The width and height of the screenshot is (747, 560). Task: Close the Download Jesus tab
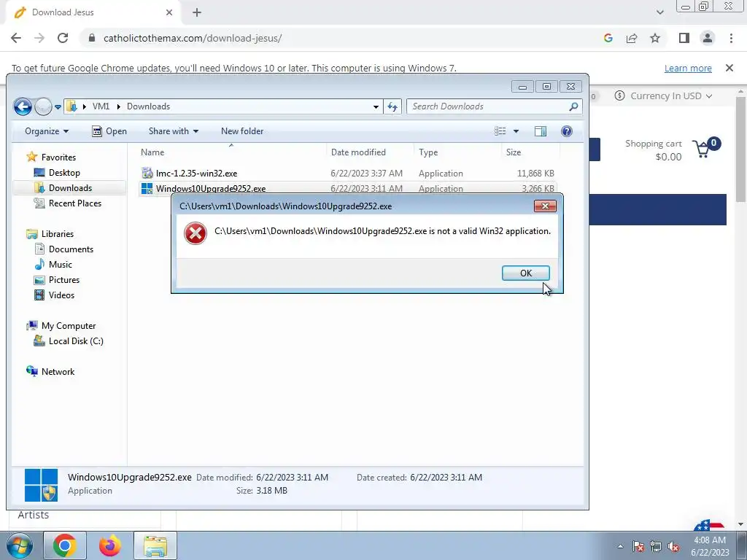(169, 12)
